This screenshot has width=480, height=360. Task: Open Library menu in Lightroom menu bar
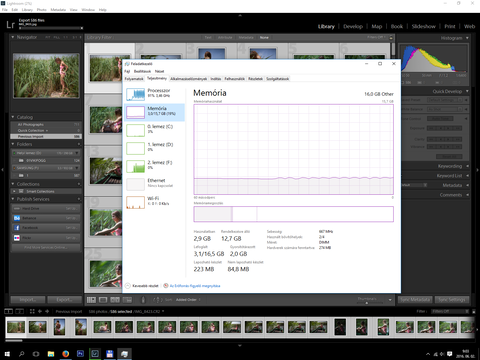(x=27, y=10)
